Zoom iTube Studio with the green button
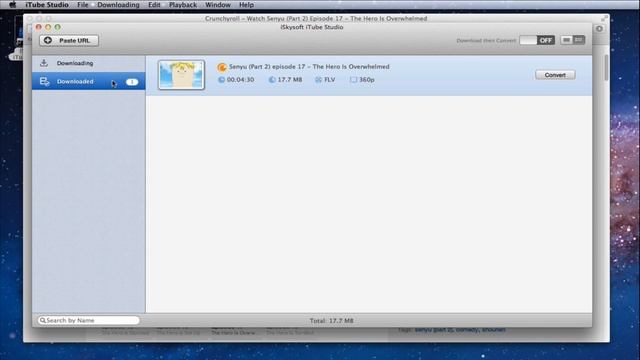The width and height of the screenshot is (640, 360). coord(58,27)
